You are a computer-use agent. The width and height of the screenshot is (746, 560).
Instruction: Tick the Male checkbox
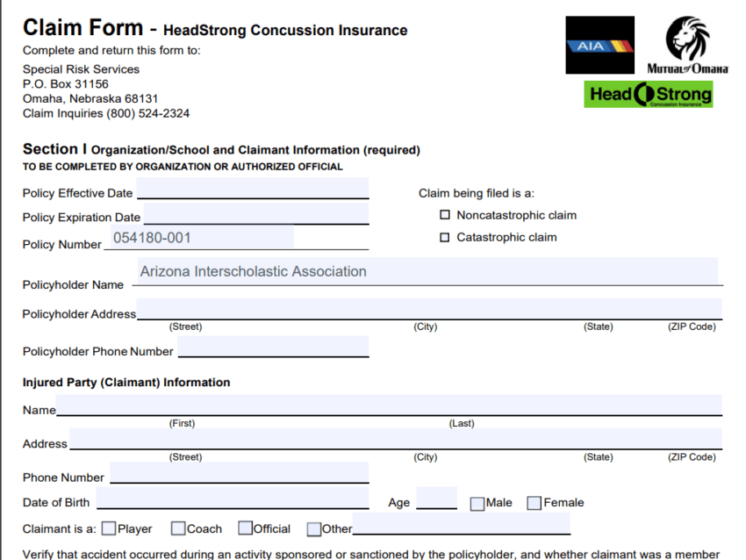coord(477,504)
